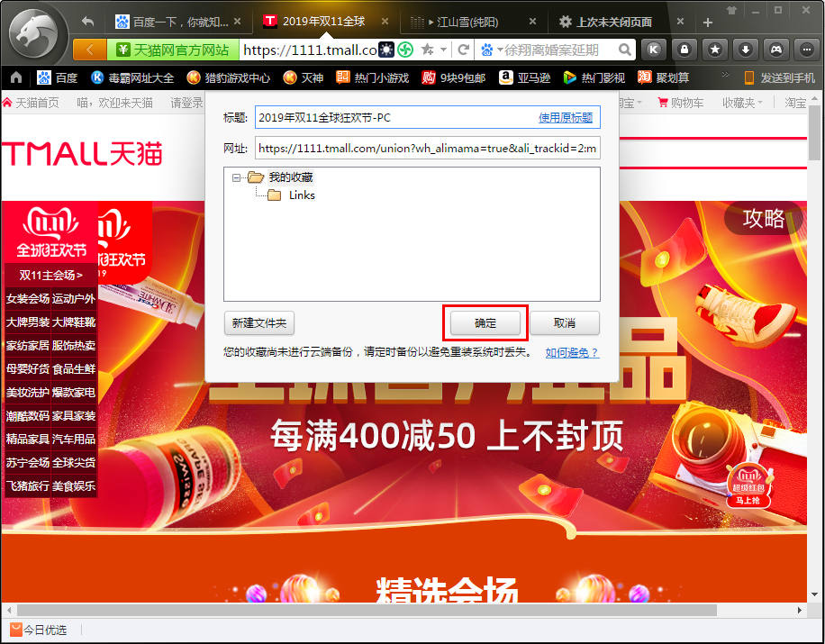The image size is (825, 644).
Task: Open the game controller icon in the toolbar
Action: (776, 50)
